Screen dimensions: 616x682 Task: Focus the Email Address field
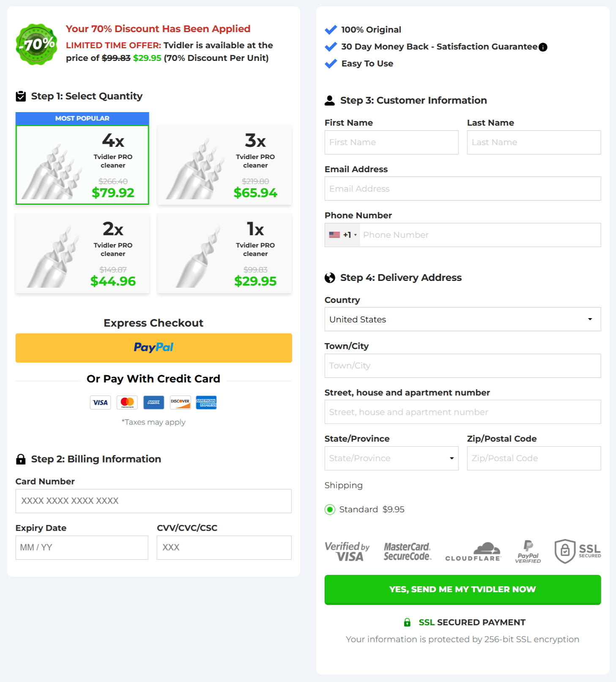(x=462, y=189)
